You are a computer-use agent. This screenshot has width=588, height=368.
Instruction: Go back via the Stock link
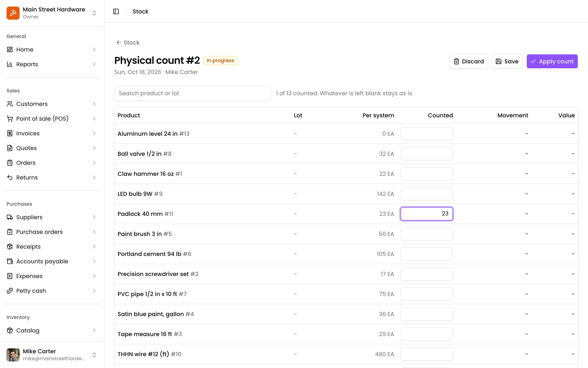pos(128,43)
